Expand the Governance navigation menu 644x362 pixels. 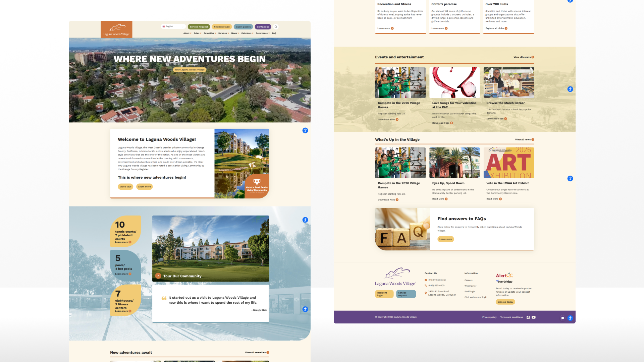[262, 33]
